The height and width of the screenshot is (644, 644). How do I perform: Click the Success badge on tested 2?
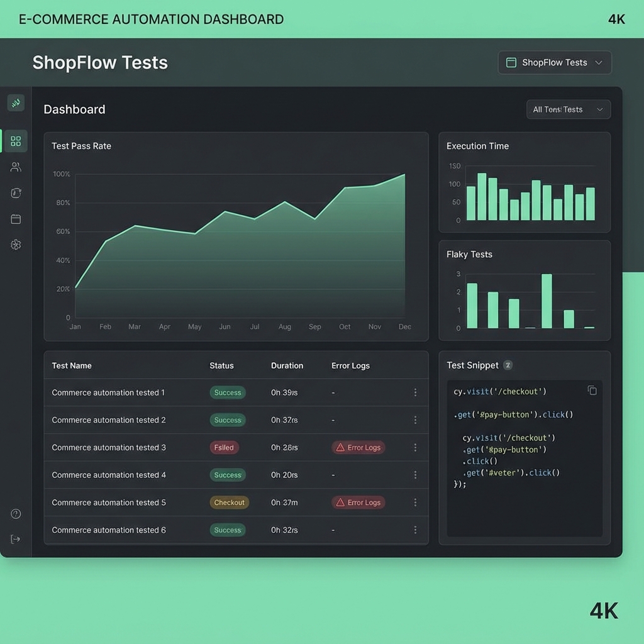point(227,419)
